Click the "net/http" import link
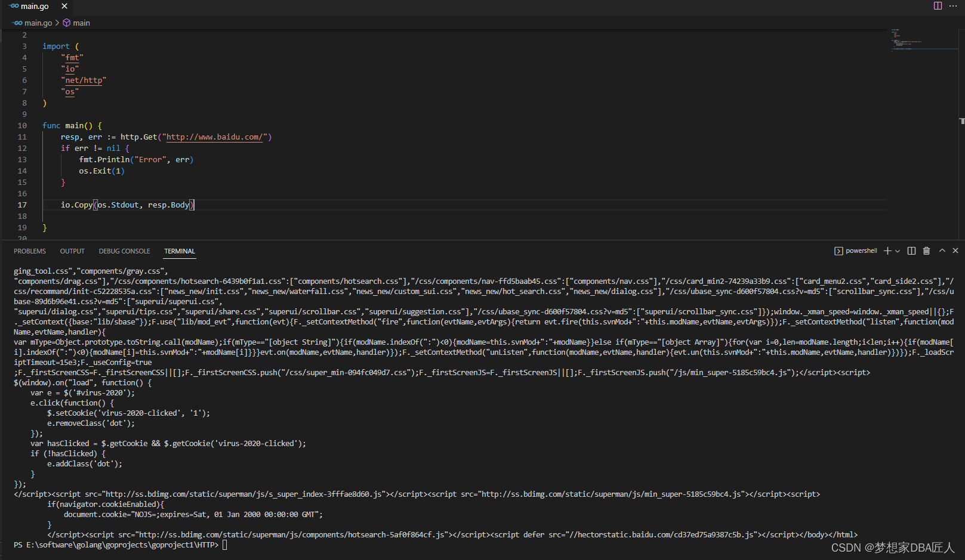The width and height of the screenshot is (965, 560). [84, 81]
